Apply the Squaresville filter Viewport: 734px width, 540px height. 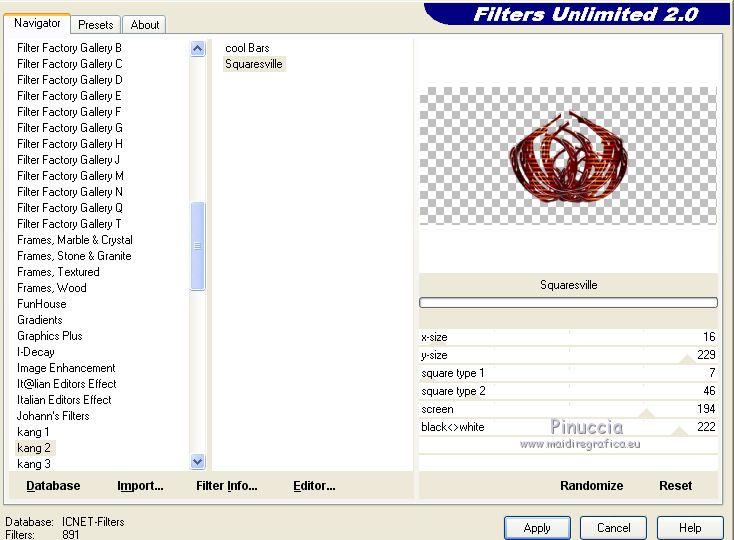pos(537,528)
